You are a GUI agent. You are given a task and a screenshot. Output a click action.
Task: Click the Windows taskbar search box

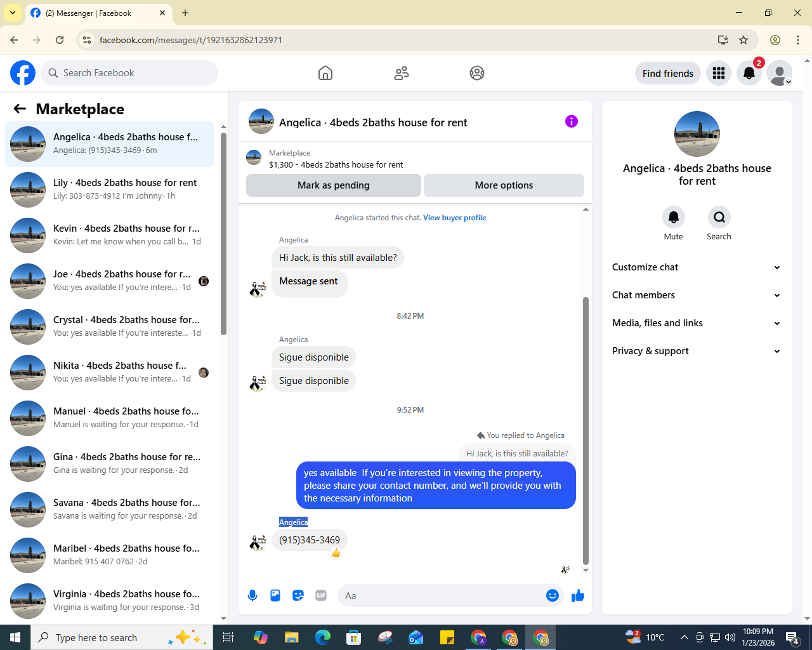[x=122, y=637]
